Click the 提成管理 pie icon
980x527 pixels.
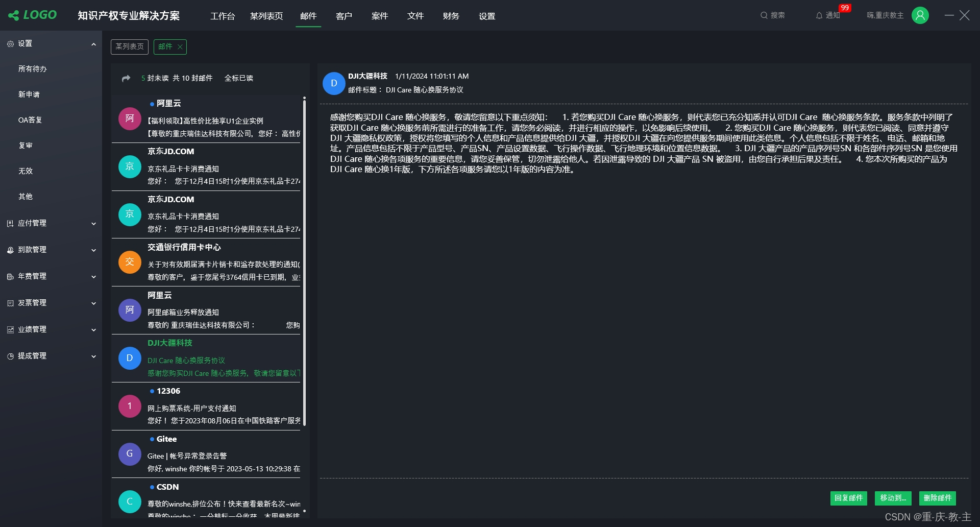click(x=10, y=356)
